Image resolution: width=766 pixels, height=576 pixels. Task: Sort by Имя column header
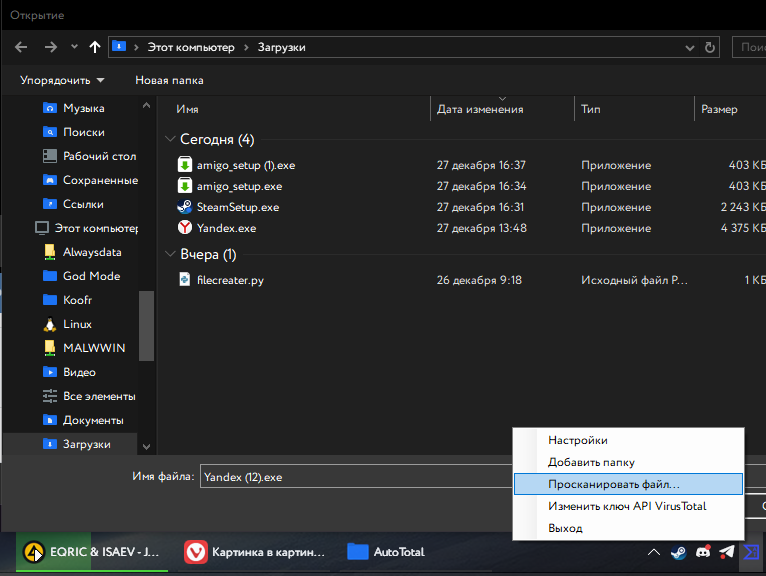pyautogui.click(x=187, y=109)
